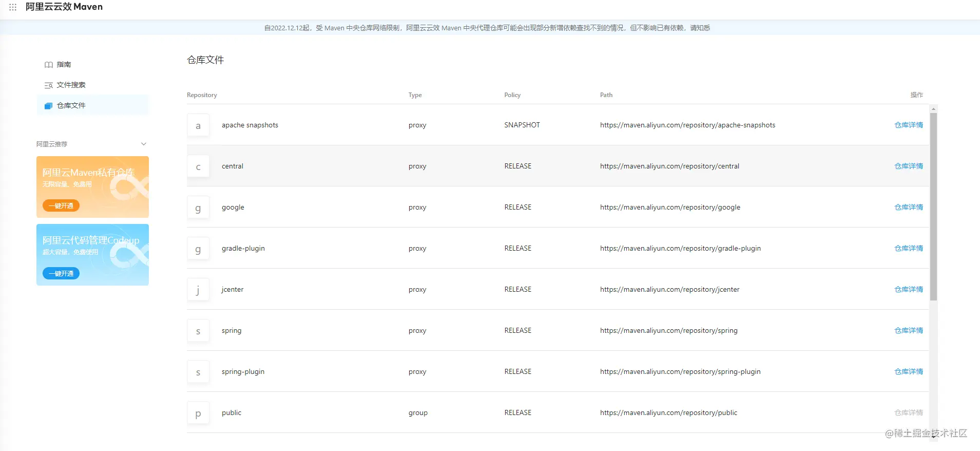
Task: Open 仓库详情 for google
Action: pyautogui.click(x=909, y=207)
